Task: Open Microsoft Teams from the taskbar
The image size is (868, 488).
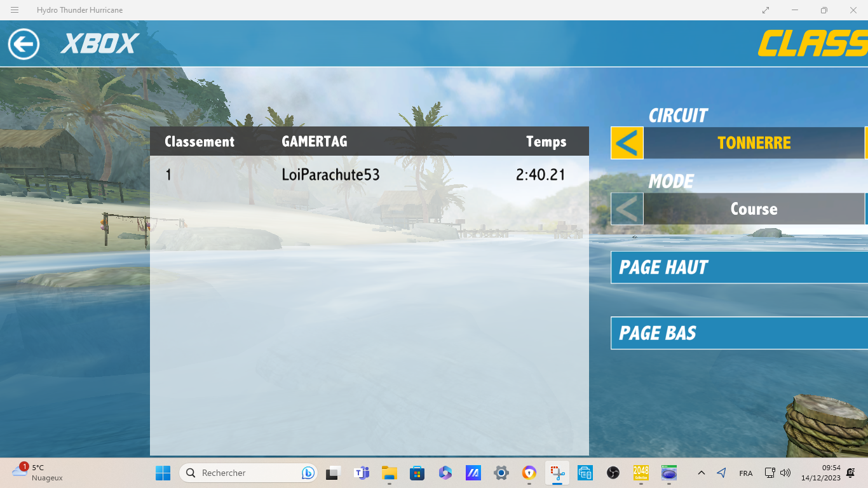Action: [362, 473]
